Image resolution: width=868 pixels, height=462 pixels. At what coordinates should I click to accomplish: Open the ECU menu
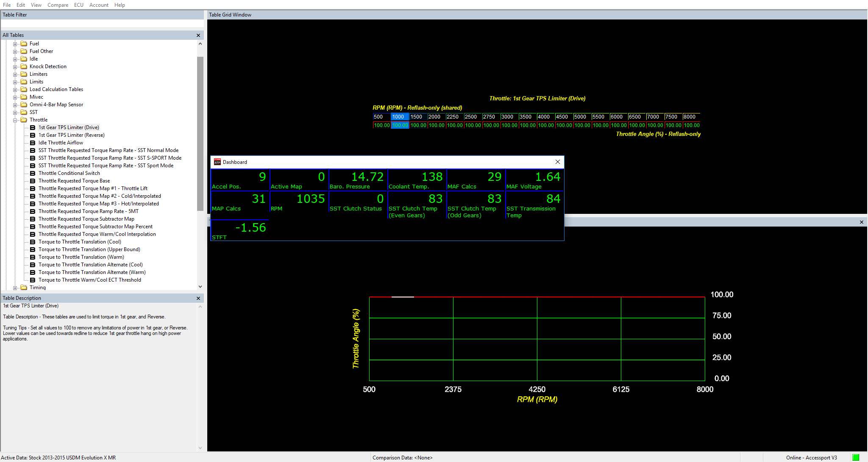(79, 5)
